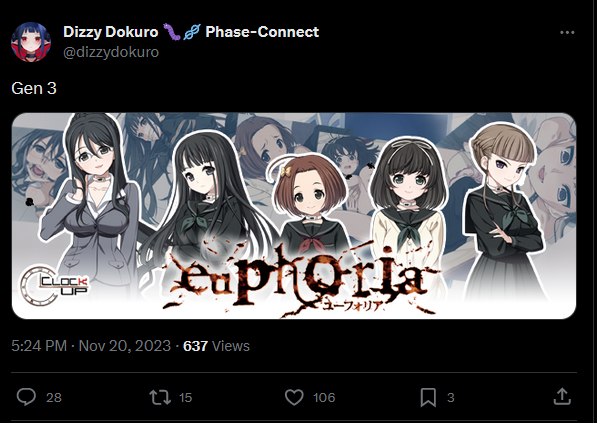Open the euphoria image attachment

click(x=294, y=216)
